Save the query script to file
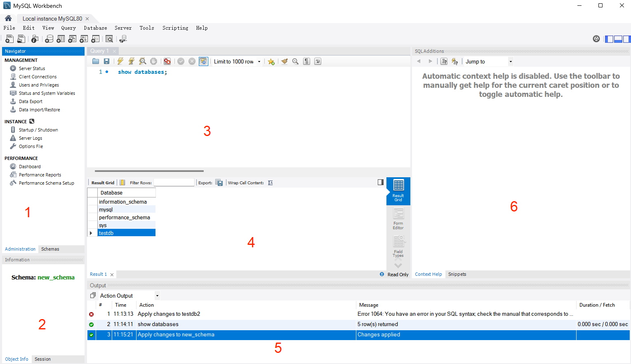The image size is (631, 364). [x=106, y=61]
